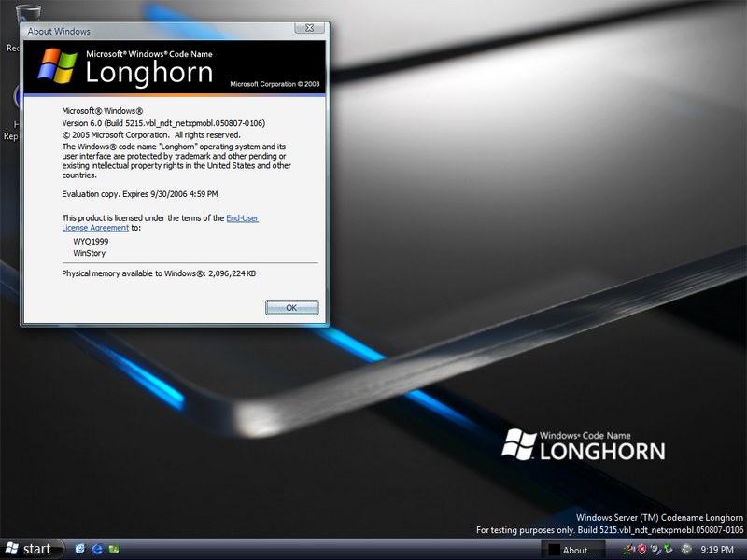Screen dimensions: 747x560
Task: Open the safely remove hardware tray icon
Action: [669, 549]
